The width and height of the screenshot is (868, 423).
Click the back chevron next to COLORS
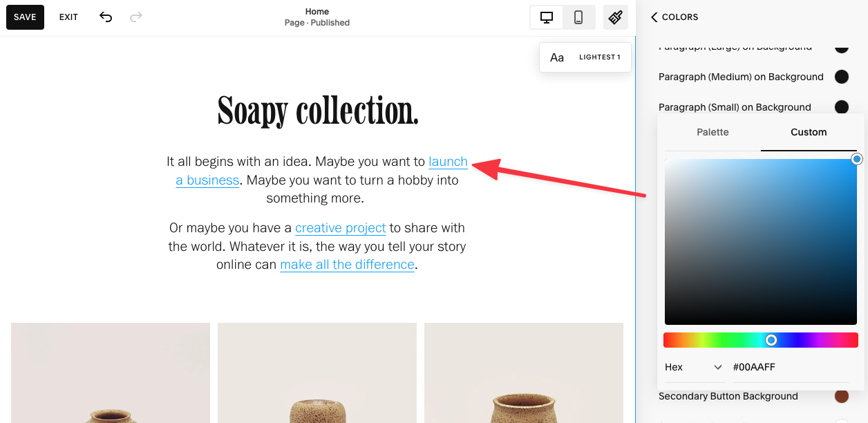pos(654,17)
